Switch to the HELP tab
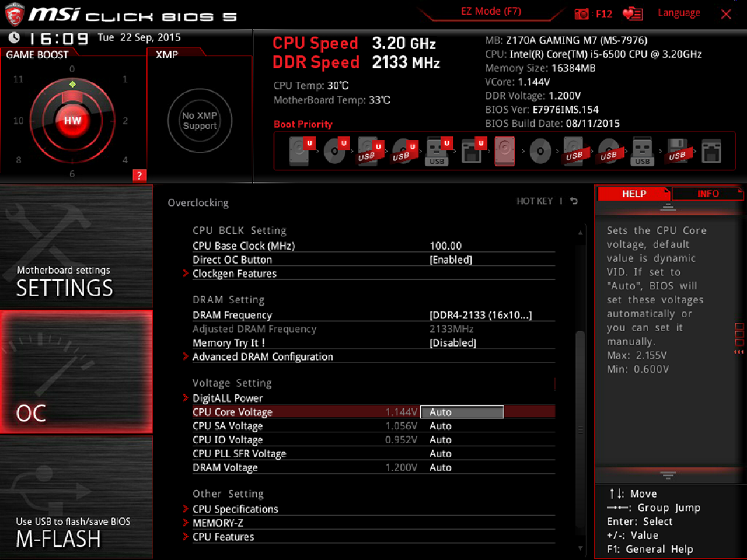This screenshot has height=560, width=747. 634,194
